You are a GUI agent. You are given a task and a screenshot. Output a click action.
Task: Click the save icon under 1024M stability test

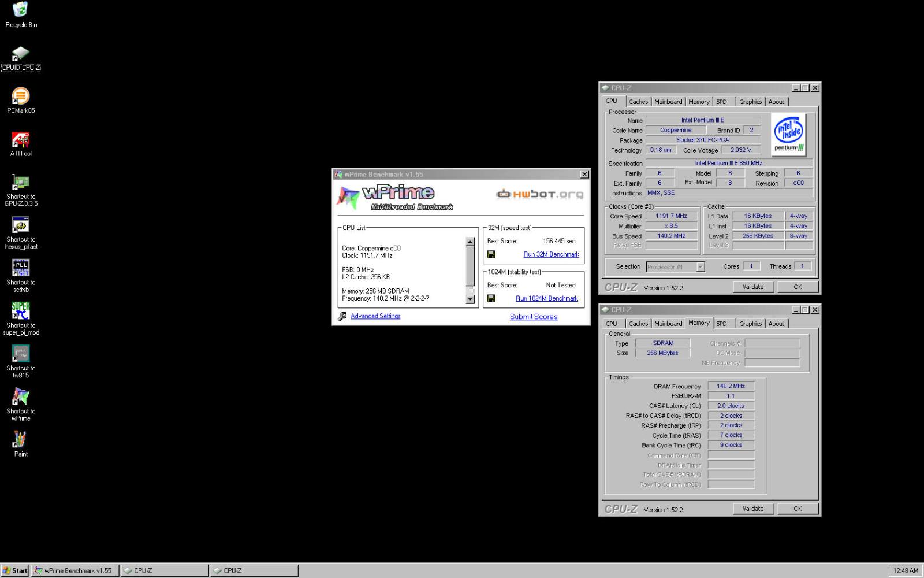point(491,298)
